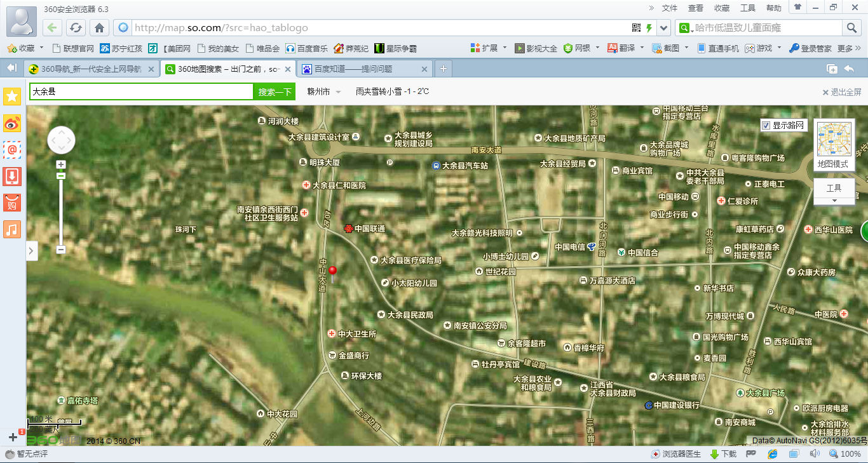The height and width of the screenshot is (463, 868).
Task: Expand the left side panel arrow
Action: coord(32,251)
